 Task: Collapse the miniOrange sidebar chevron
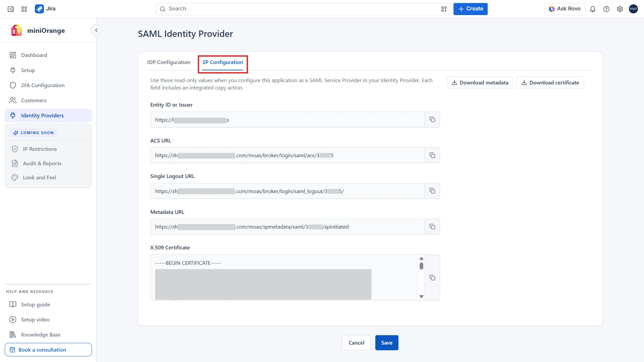(96, 30)
